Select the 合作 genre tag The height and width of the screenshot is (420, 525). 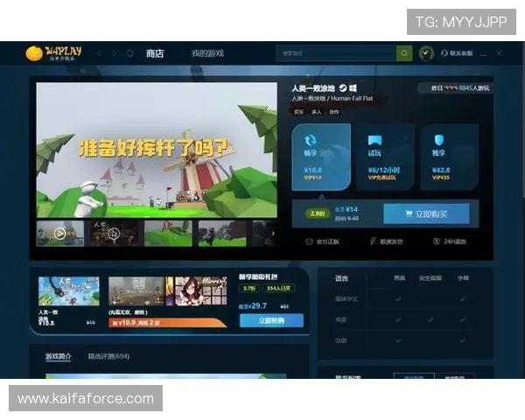click(334, 112)
